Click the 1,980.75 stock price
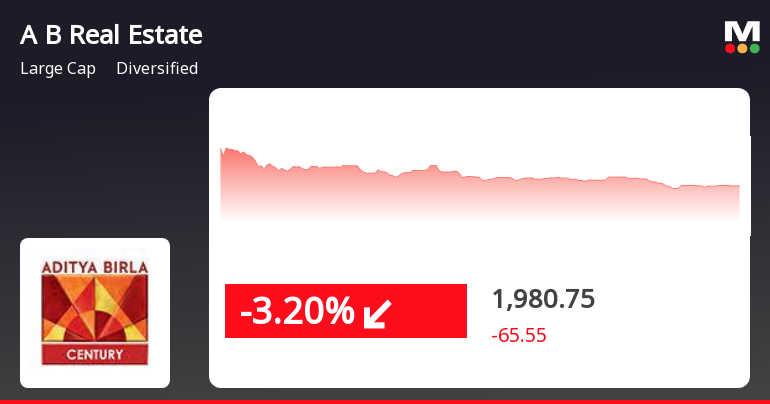The width and height of the screenshot is (770, 404). click(x=543, y=299)
